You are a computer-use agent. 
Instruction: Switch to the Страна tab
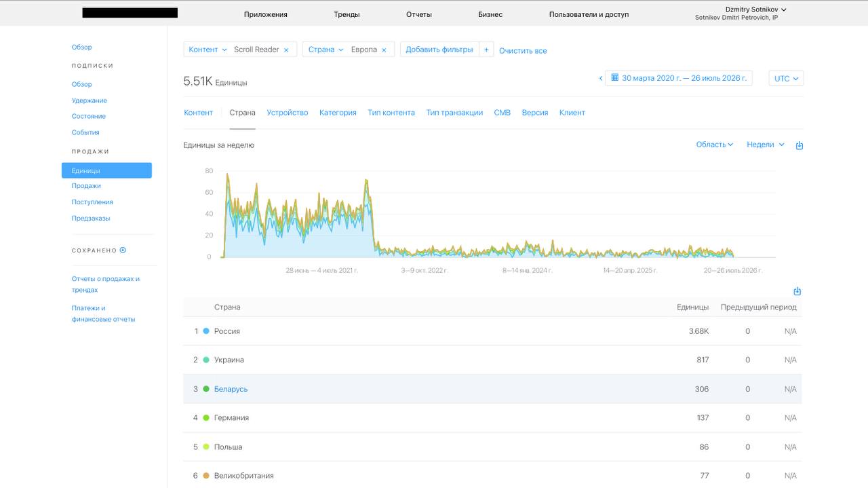(242, 113)
